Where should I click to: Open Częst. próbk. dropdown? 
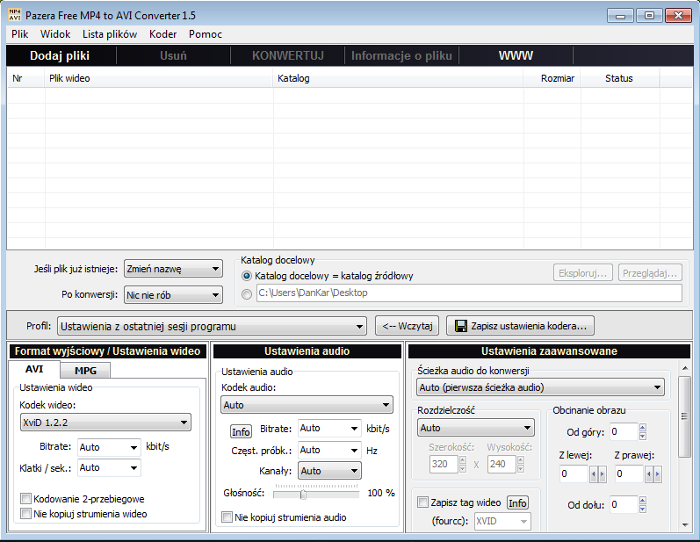329,450
